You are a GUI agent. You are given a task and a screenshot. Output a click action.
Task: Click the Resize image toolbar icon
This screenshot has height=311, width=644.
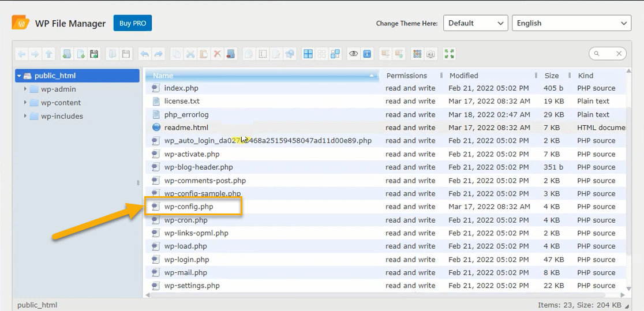(290, 54)
